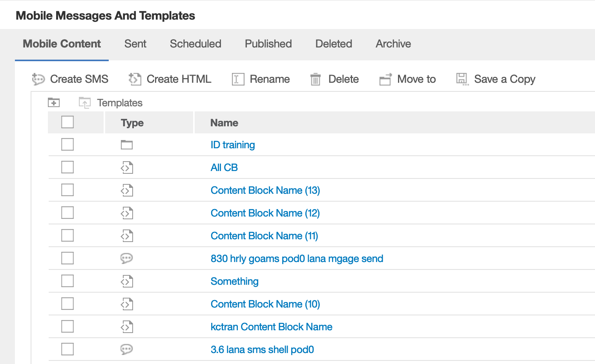Click SMS bubble icon for 3.6 lana sms row
This screenshot has height=364, width=595.
click(126, 349)
